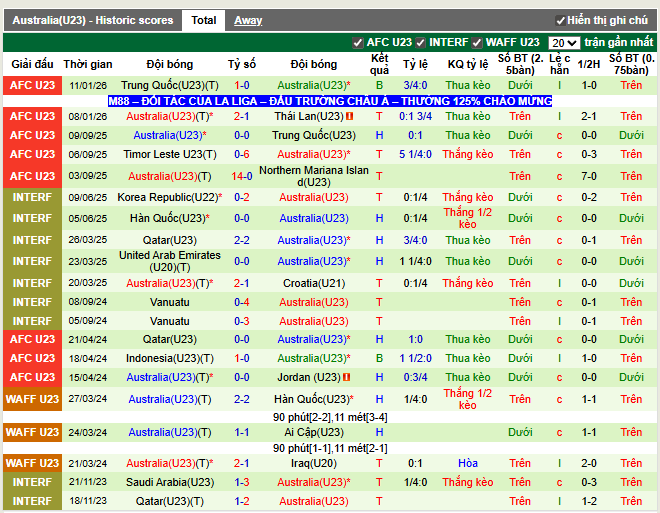Click Thắng 1/2 kèo on Hàn Quốc(U23)* 05/06/25 row
Screen dimensions: 660x513
pos(468,218)
